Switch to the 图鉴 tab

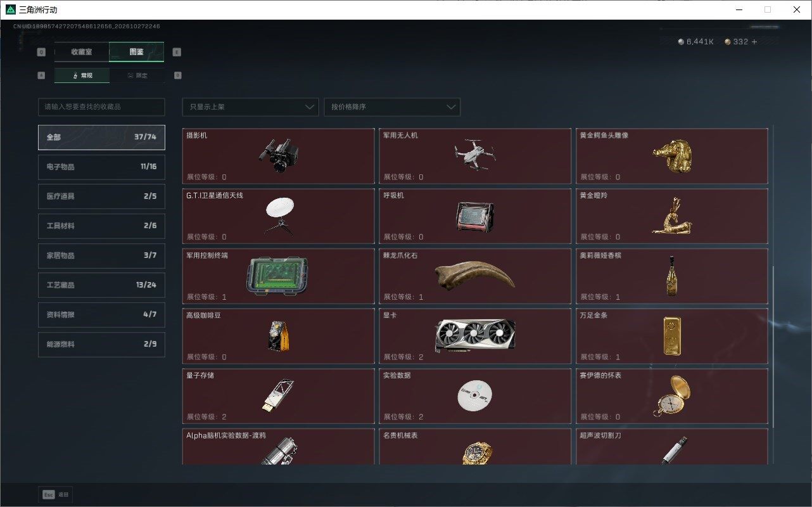(x=137, y=52)
